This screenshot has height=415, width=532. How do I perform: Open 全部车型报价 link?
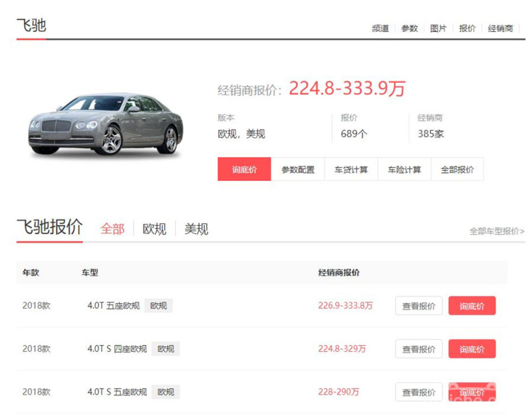tap(497, 231)
